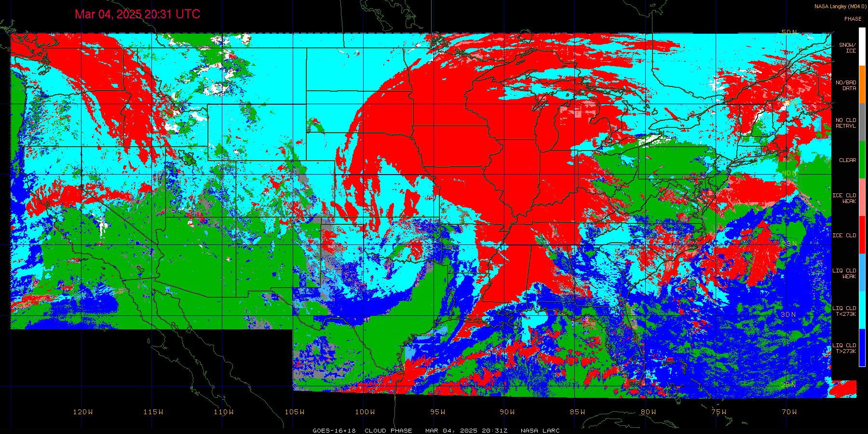This screenshot has width=868, height=434.
Task: Click the pink Ice Cld Weak legend swatch
Action: [862, 197]
